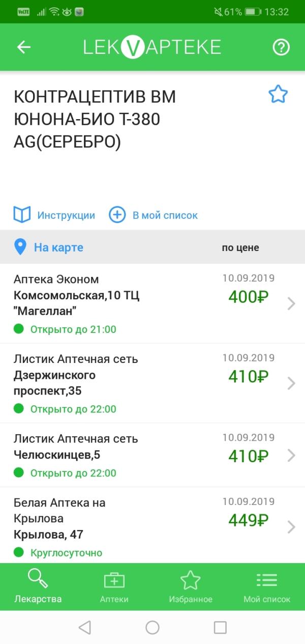Open chevron for Челюскинцев,5 pharmacy
Image resolution: width=305 pixels, height=644 pixels.
click(291, 455)
